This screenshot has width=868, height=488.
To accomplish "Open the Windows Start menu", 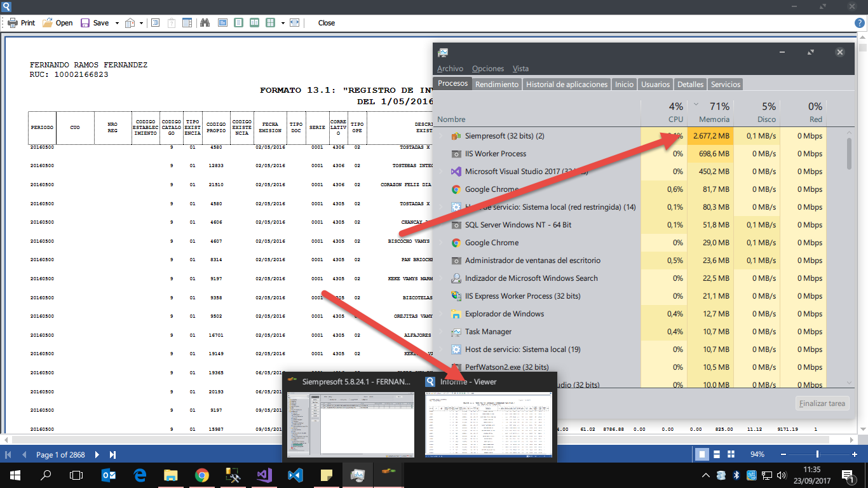I will [x=15, y=475].
